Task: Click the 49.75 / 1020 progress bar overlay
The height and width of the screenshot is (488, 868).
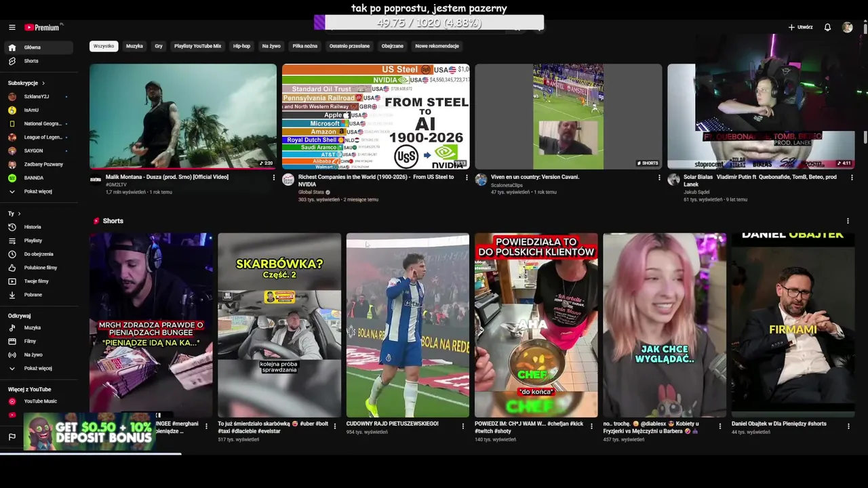Action: click(x=429, y=23)
